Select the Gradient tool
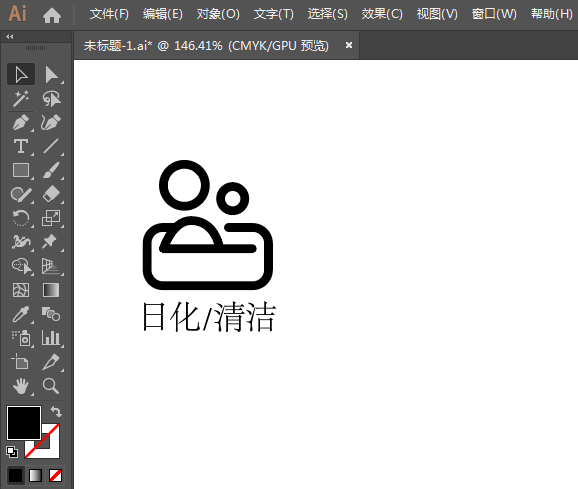The width and height of the screenshot is (578, 489). coord(51,290)
